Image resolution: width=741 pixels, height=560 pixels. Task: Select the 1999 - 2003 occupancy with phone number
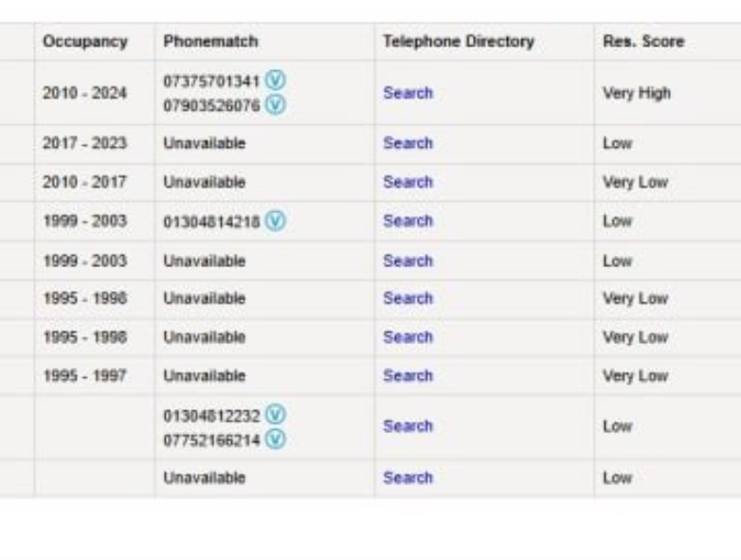(85, 221)
